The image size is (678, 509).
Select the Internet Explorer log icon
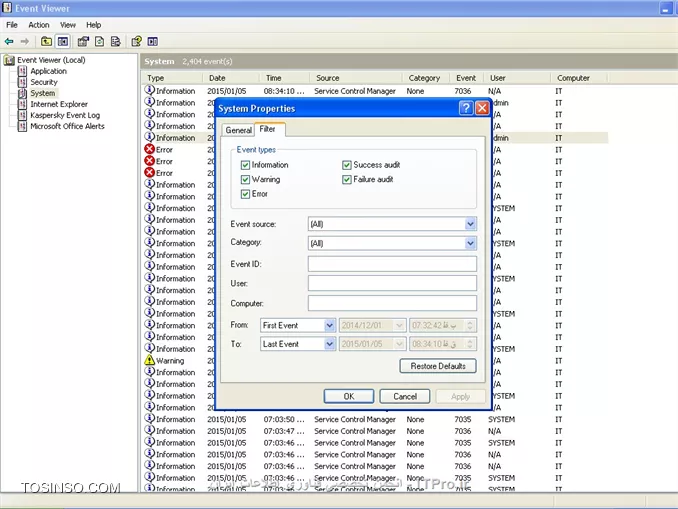pos(22,104)
